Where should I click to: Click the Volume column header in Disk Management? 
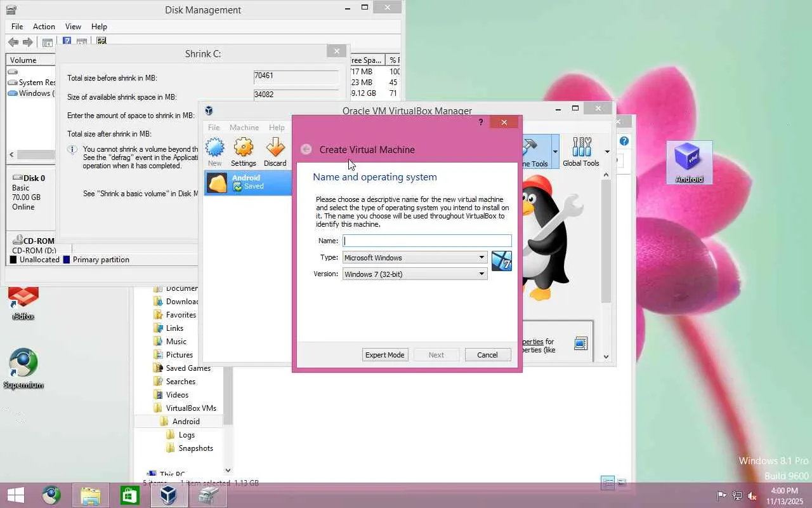click(x=30, y=60)
